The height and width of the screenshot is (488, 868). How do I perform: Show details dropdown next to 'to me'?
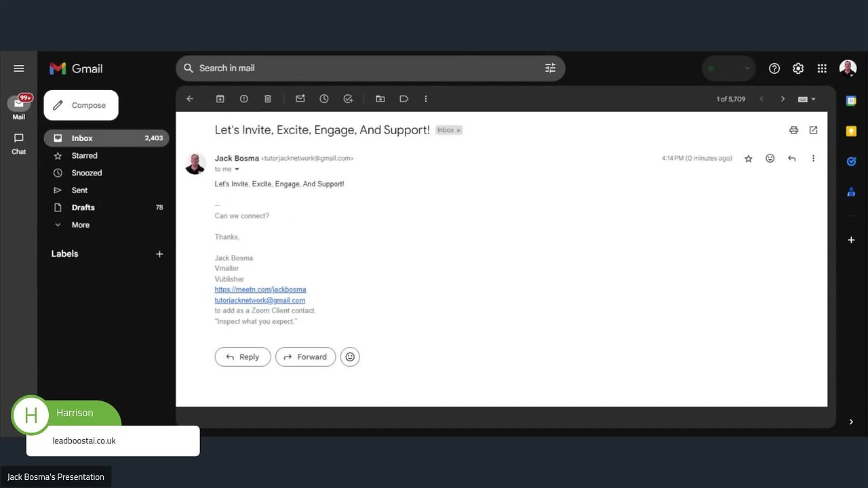[x=237, y=169]
